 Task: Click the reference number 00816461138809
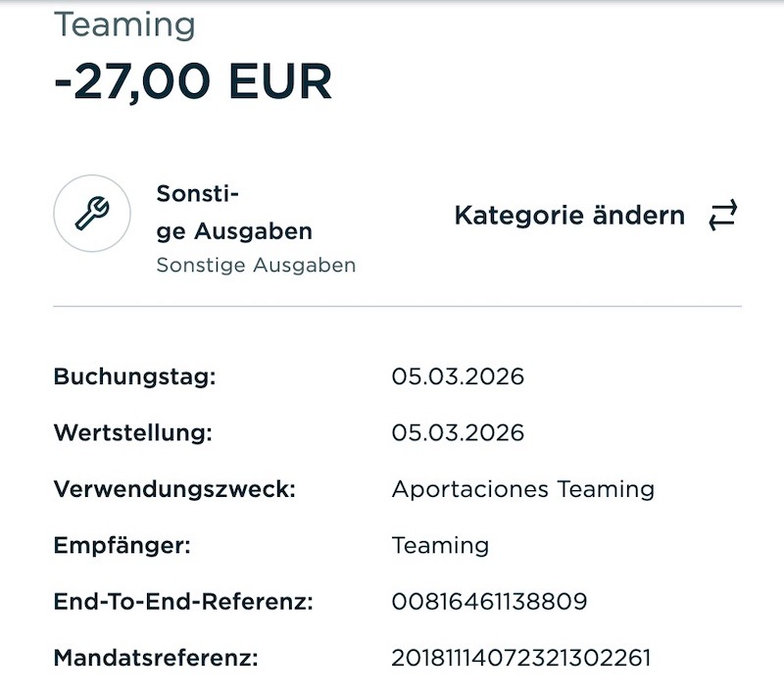(x=489, y=601)
